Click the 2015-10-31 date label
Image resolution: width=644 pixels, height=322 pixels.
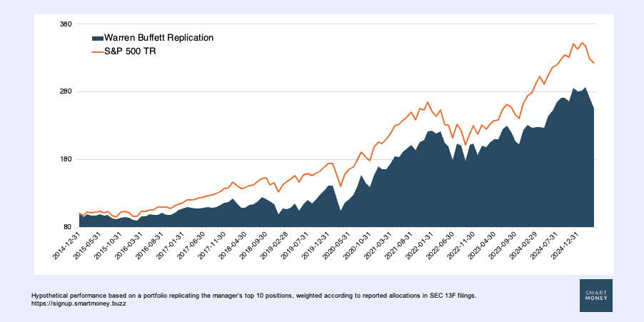pyautogui.click(x=108, y=245)
